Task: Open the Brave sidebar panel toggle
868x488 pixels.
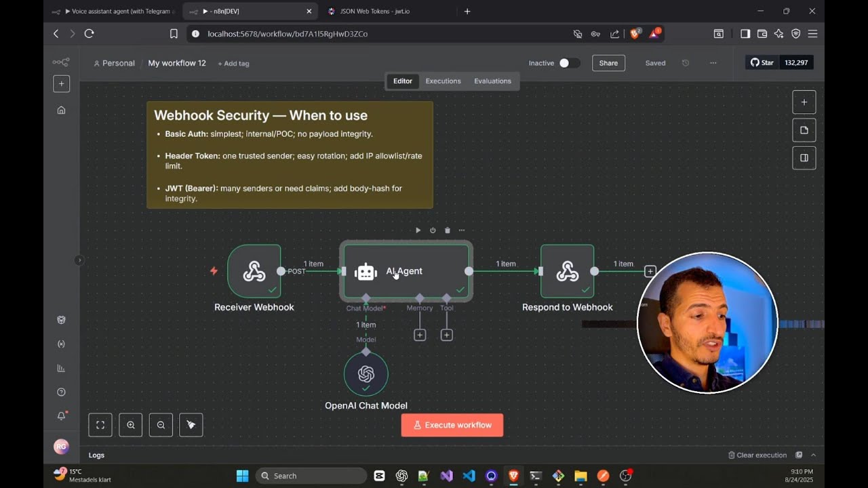Action: point(745,33)
